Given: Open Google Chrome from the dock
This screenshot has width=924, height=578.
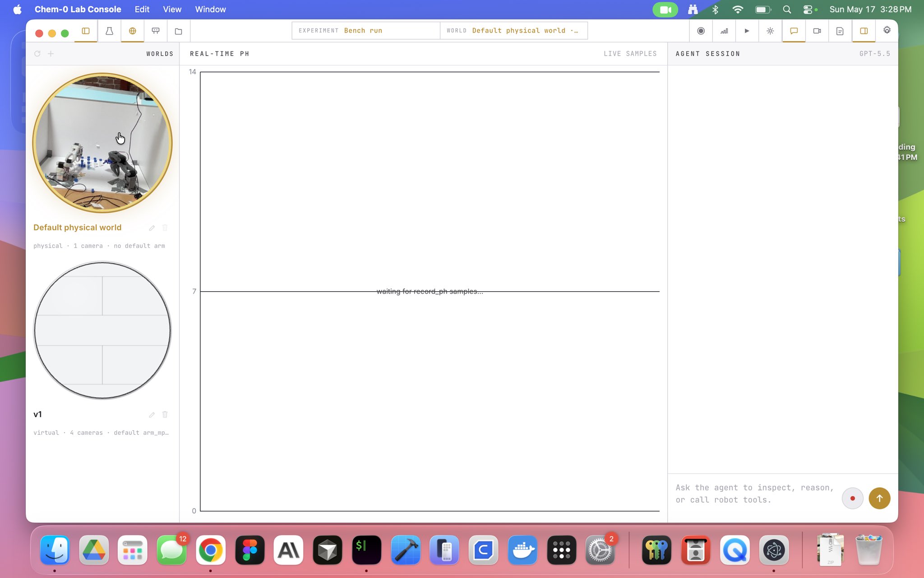Looking at the screenshot, I should pos(211,550).
